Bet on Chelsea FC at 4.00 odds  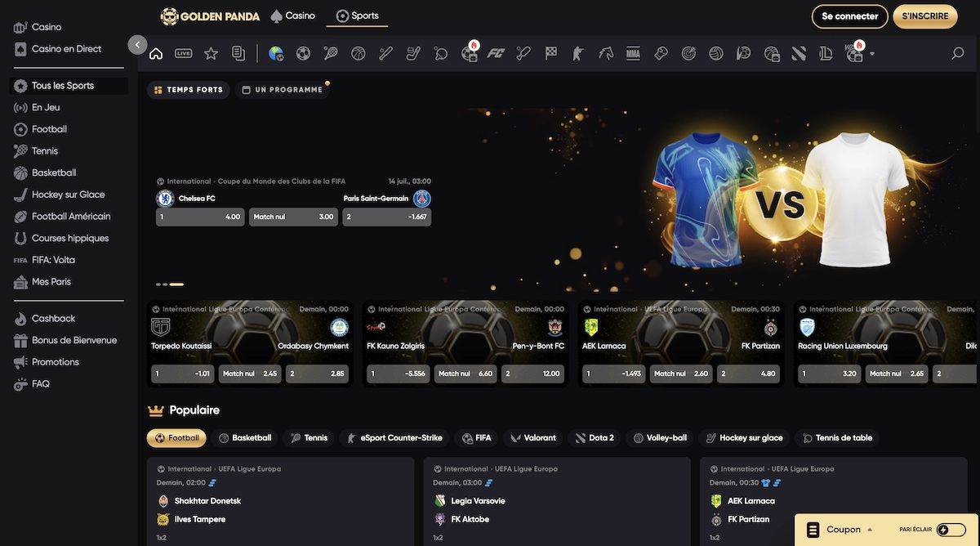pos(199,217)
